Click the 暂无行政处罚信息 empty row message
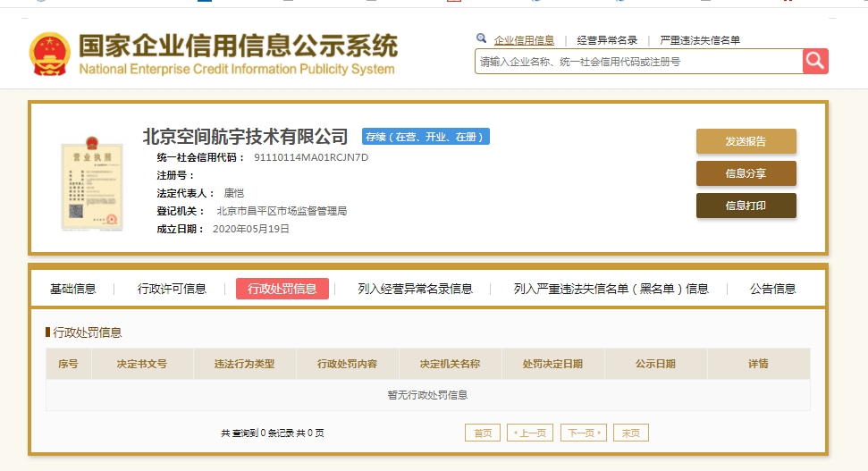Image resolution: width=868 pixels, height=471 pixels. [x=427, y=395]
